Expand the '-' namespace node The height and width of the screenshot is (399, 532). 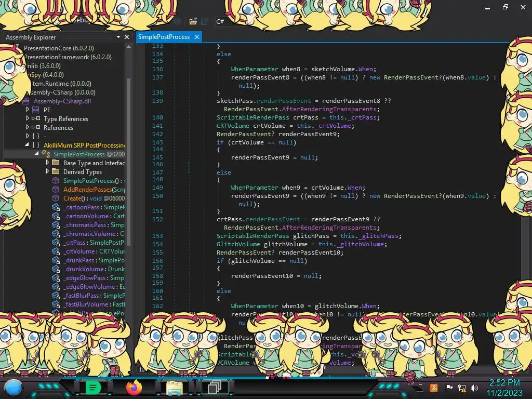pos(28,136)
